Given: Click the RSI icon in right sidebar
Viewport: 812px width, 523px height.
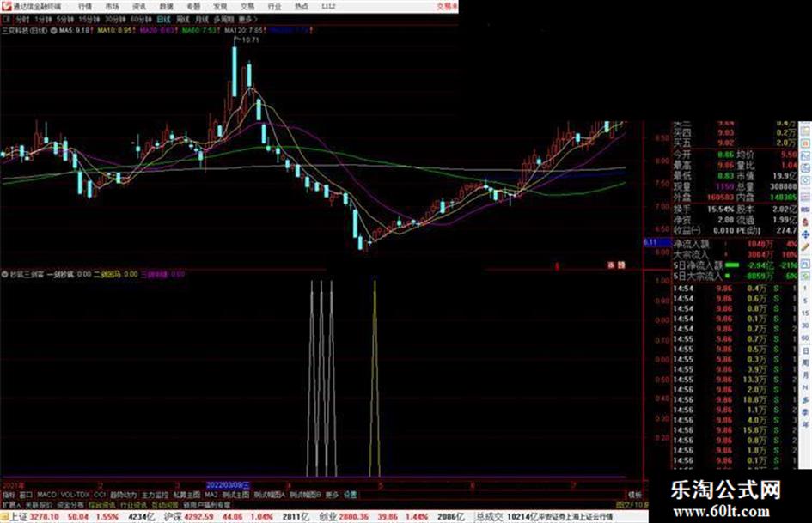Looking at the screenshot, I should pyautogui.click(x=805, y=210).
